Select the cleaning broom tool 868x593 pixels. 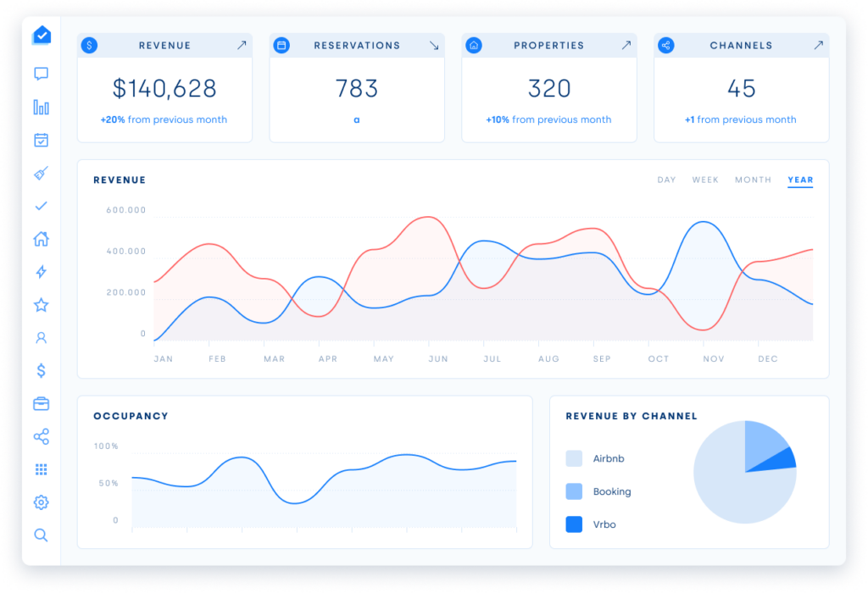(x=41, y=173)
